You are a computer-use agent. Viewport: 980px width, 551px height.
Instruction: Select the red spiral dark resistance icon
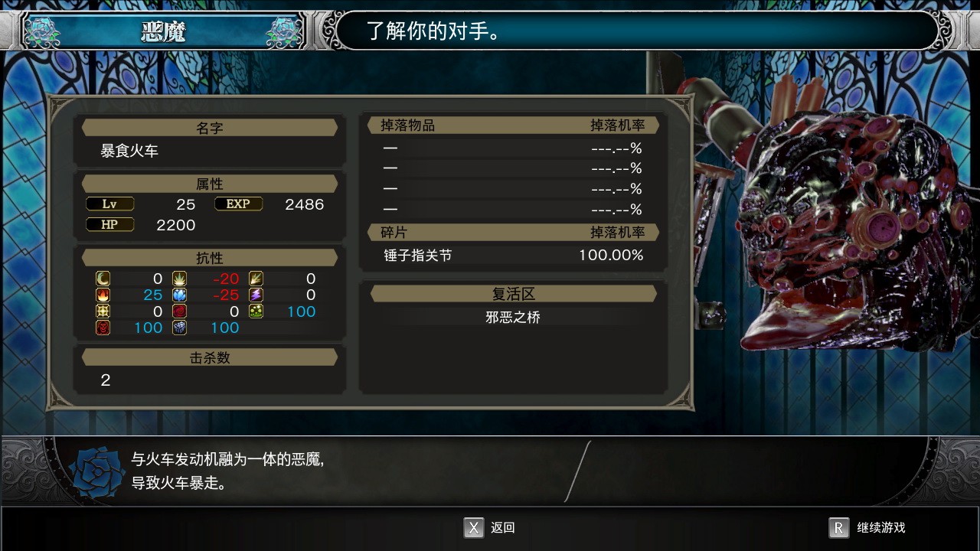[179, 311]
